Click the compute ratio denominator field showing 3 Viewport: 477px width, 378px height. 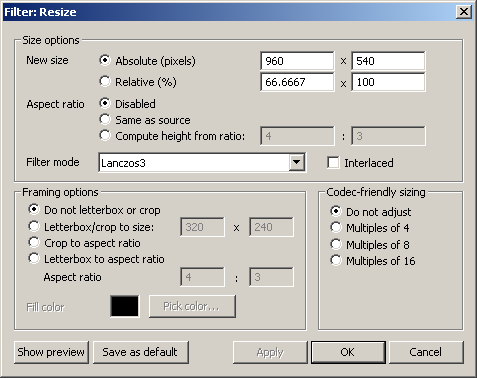388,136
